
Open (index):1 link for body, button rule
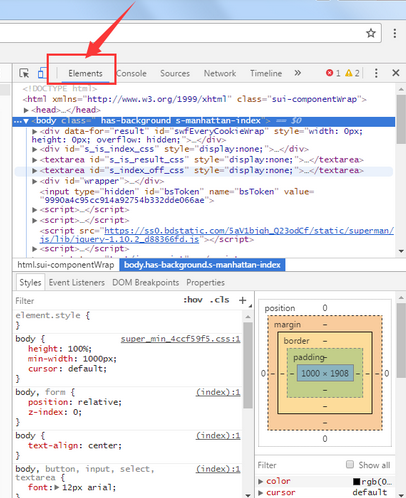click(218, 469)
